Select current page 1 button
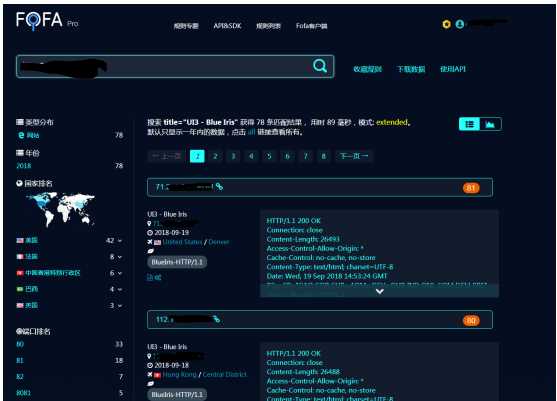This screenshot has width=557, height=401. tap(197, 156)
